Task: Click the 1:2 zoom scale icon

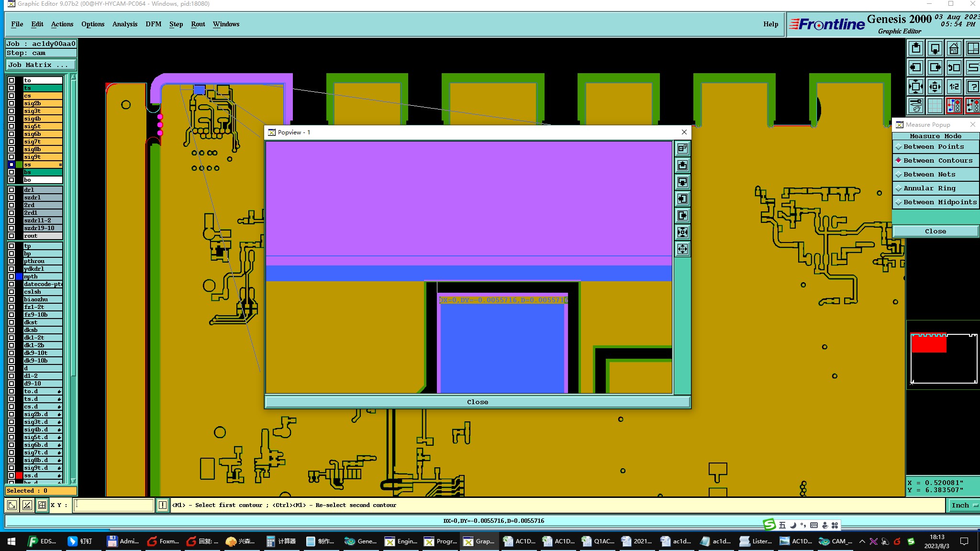Action: tap(954, 87)
